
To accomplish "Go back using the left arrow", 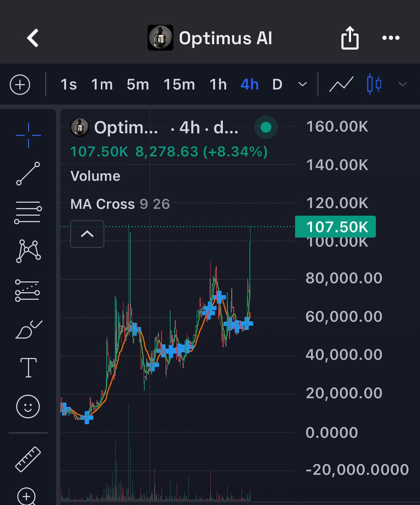I will tap(33, 38).
